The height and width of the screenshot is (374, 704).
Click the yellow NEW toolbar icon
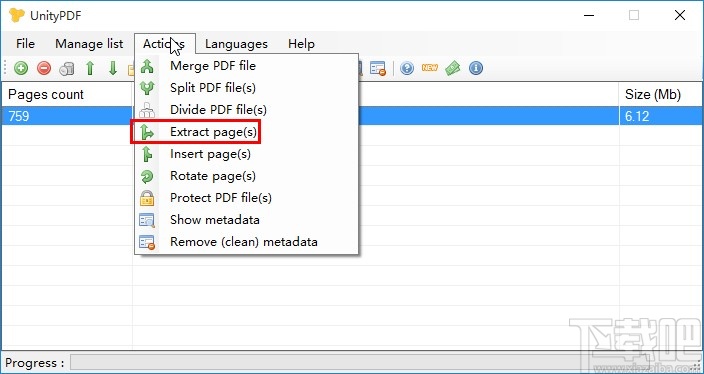click(x=430, y=68)
